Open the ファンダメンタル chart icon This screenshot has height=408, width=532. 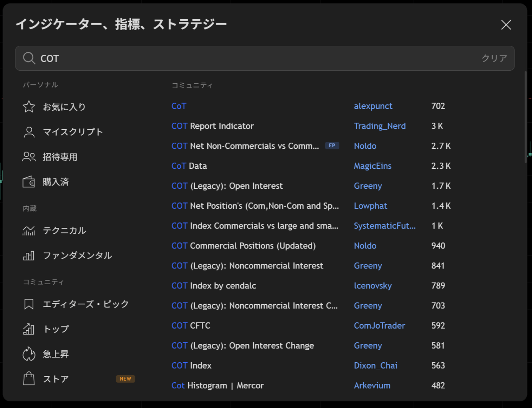point(29,256)
